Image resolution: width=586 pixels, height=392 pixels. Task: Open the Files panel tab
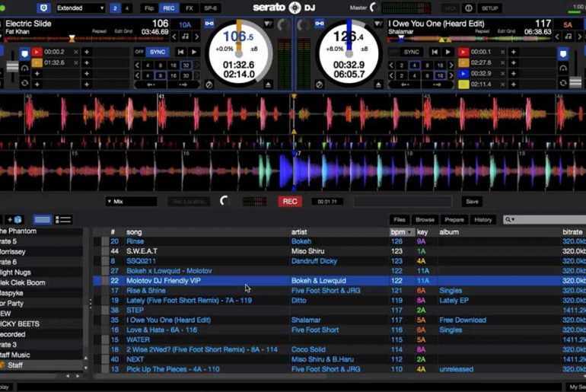400,220
